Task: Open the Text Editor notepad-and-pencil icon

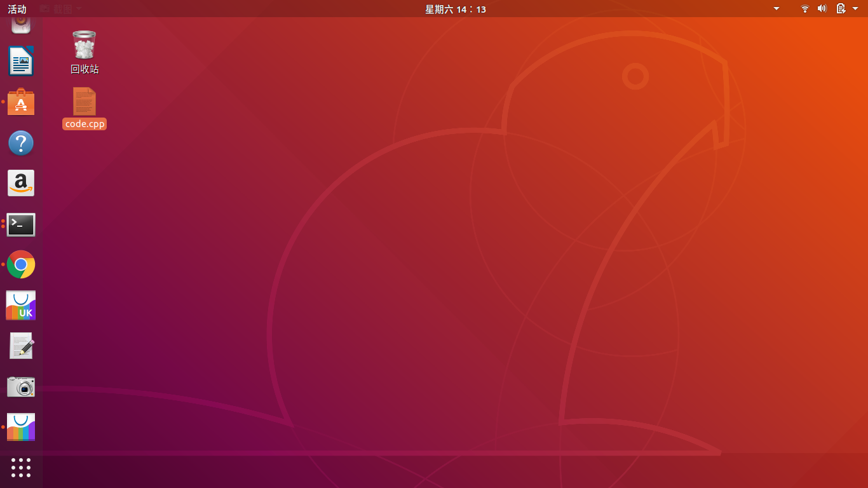Action: pos(21,346)
